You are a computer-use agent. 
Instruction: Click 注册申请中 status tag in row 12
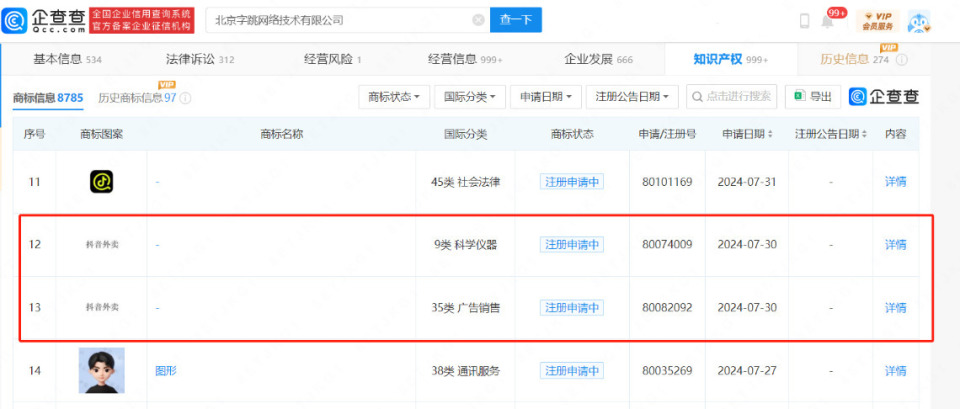coord(572,245)
